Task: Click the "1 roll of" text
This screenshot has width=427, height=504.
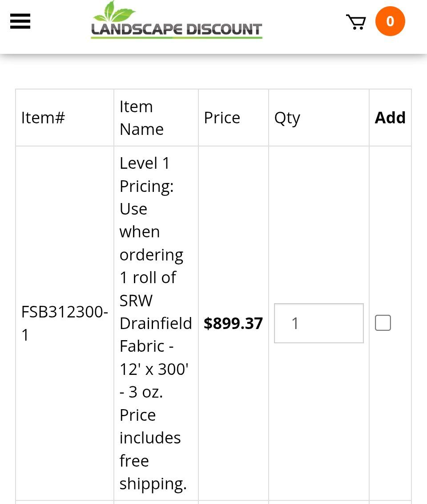Action: [148, 277]
